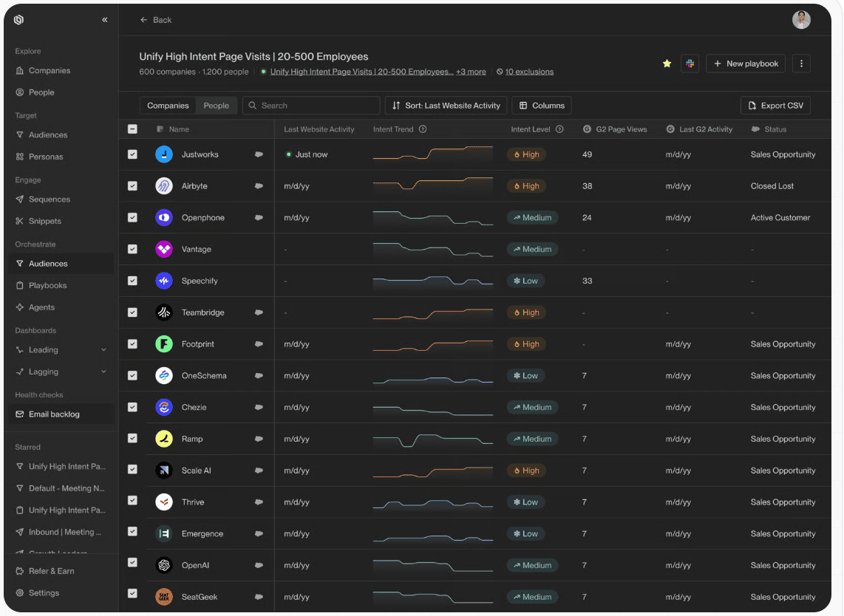This screenshot has height=616, width=844.
Task: Click the Ramp company logo
Action: coord(164,439)
